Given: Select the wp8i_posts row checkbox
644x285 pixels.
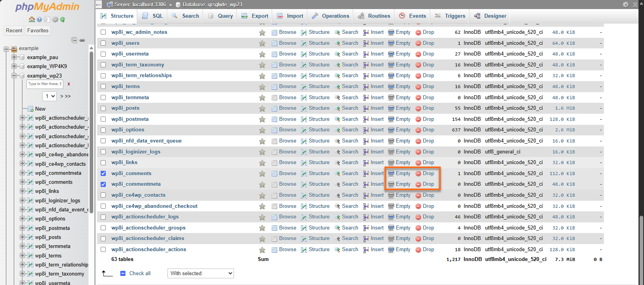Looking at the screenshot, I should (x=103, y=108).
